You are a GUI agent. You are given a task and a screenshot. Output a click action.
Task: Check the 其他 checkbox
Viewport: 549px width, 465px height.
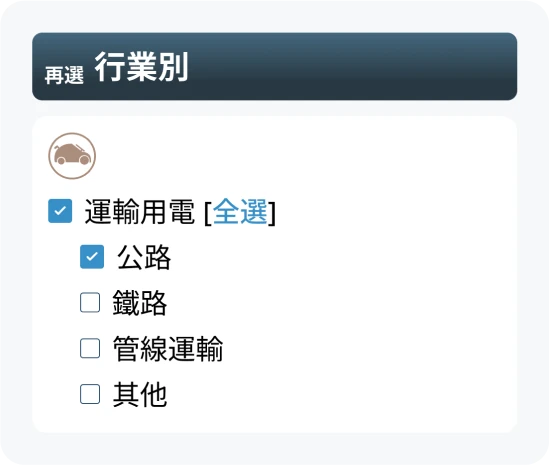point(90,394)
